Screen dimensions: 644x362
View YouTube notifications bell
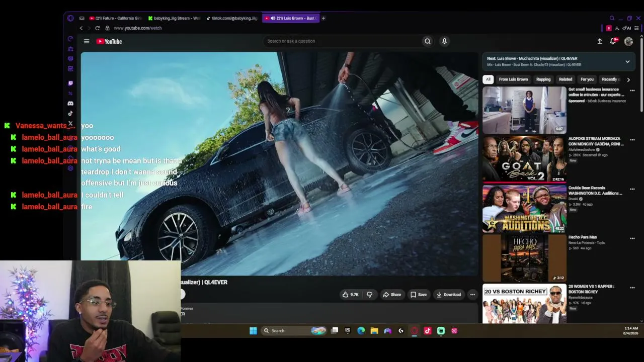point(613,41)
